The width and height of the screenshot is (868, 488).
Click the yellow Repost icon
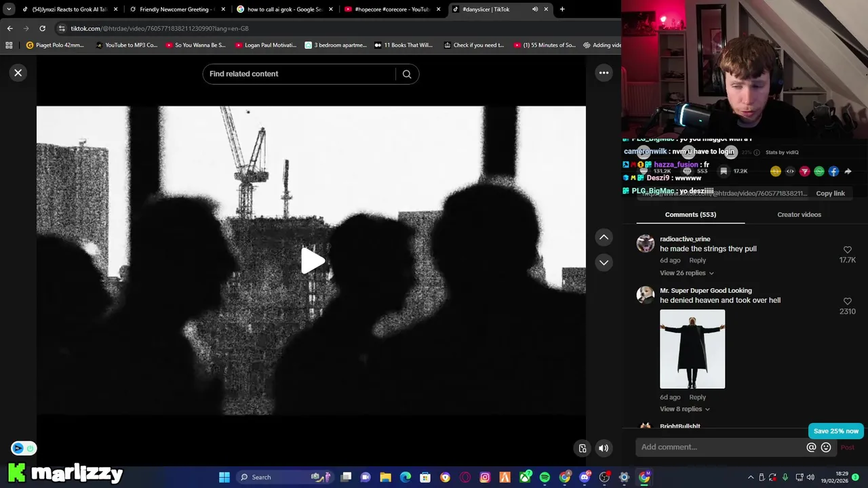(x=776, y=171)
